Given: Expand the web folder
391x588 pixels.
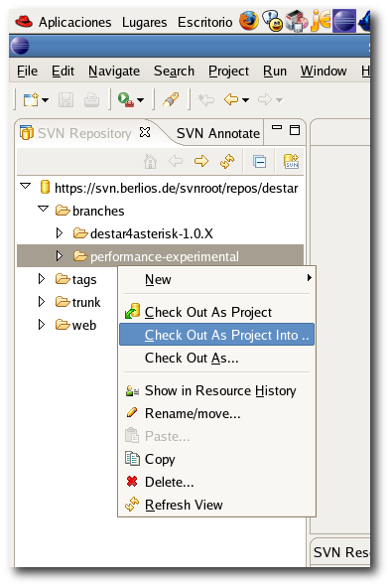Looking at the screenshot, I should (42, 325).
